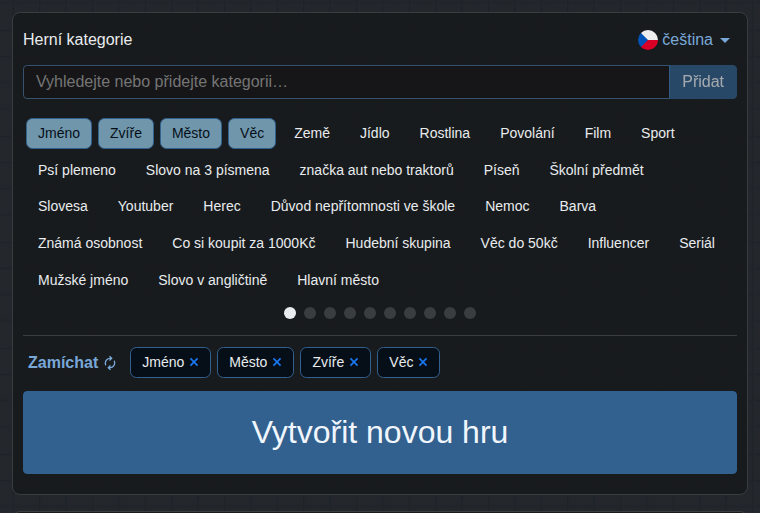This screenshot has width=760, height=513.
Task: Select the Mužské jméno category
Action: point(83,280)
